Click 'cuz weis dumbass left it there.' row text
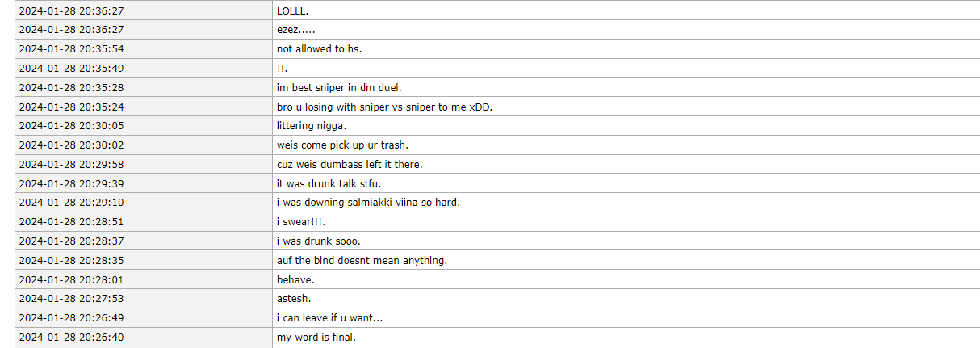The height and width of the screenshot is (348, 980). click(x=350, y=165)
